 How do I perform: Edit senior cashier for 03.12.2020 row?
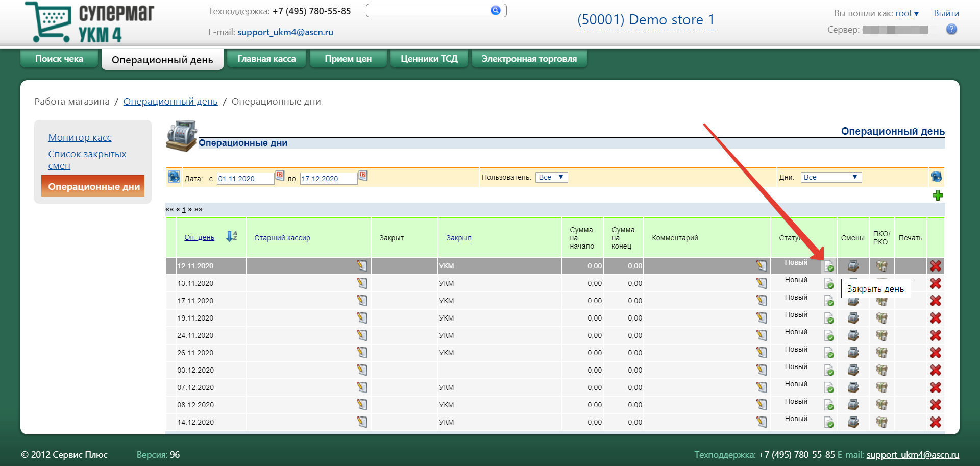pyautogui.click(x=362, y=370)
